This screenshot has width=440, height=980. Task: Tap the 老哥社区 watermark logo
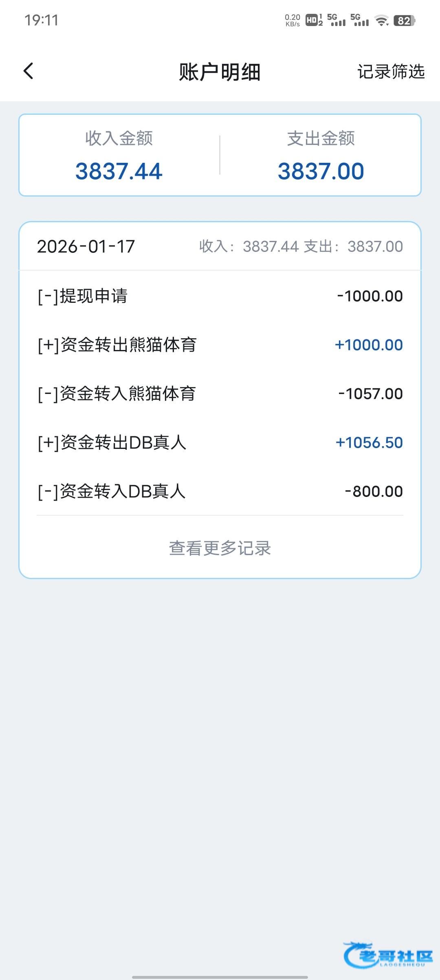388,954
